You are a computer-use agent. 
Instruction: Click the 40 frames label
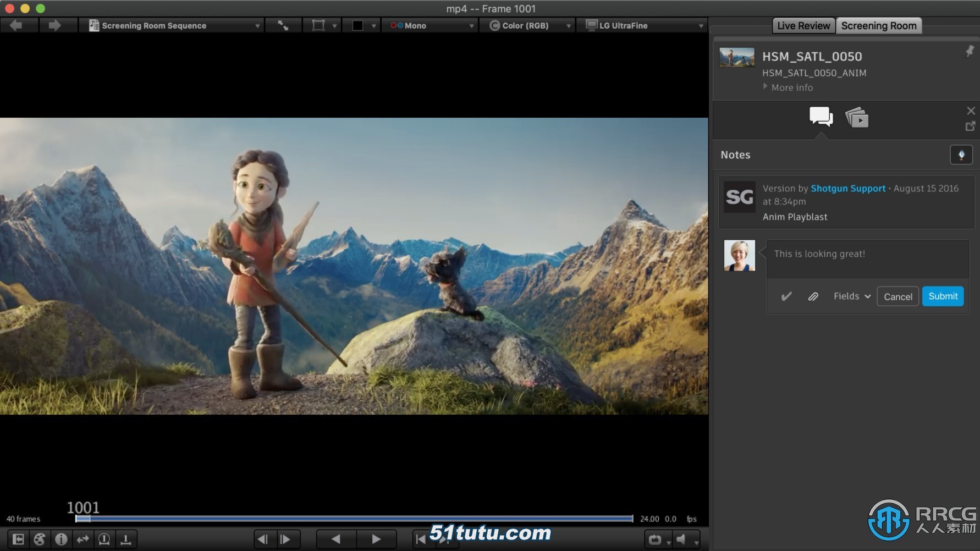click(x=23, y=519)
